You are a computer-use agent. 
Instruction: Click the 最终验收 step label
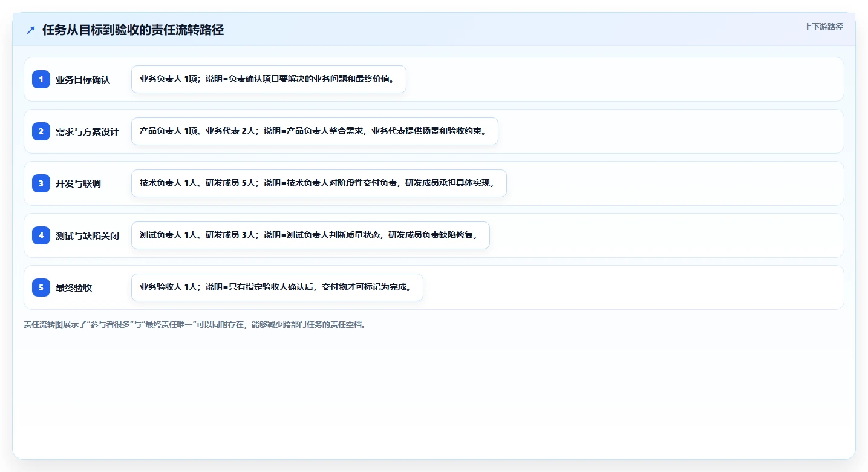coord(74,287)
